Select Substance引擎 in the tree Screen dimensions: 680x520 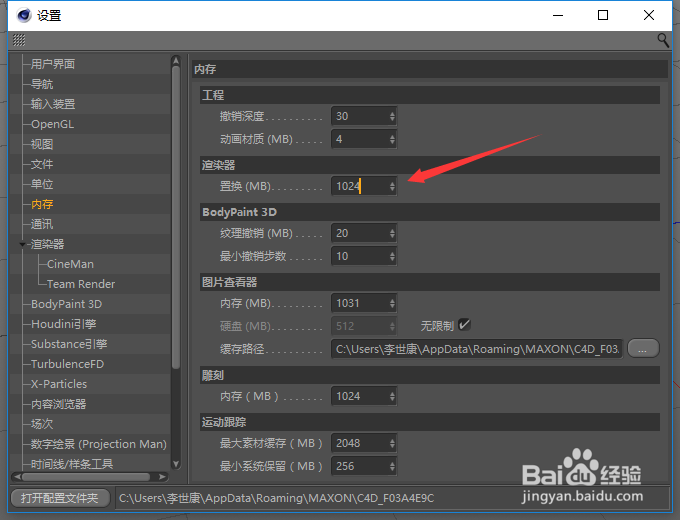point(69,344)
